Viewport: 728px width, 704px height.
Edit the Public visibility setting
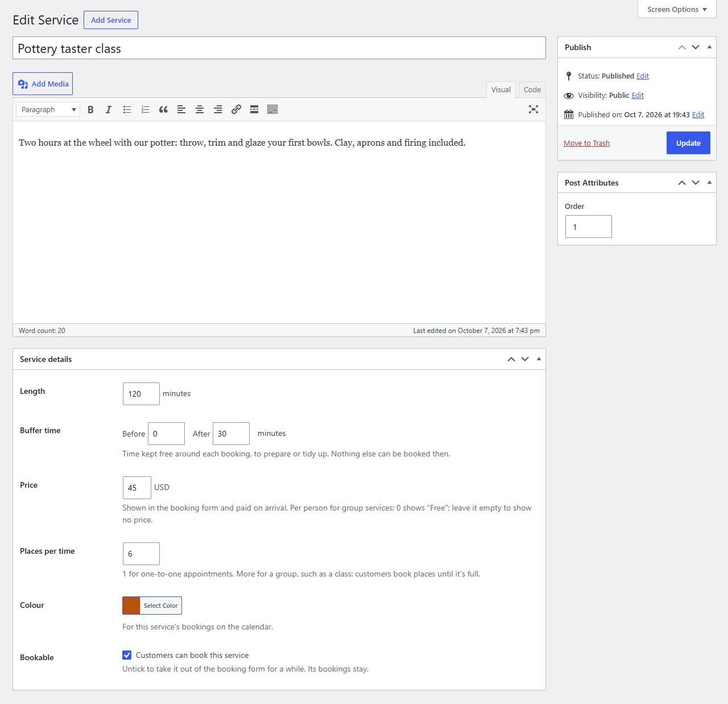pyautogui.click(x=638, y=95)
